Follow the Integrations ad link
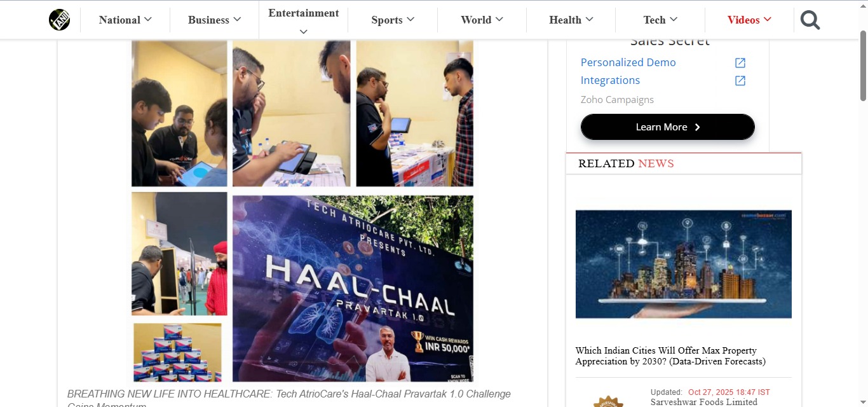This screenshot has height=407, width=868. pos(611,81)
